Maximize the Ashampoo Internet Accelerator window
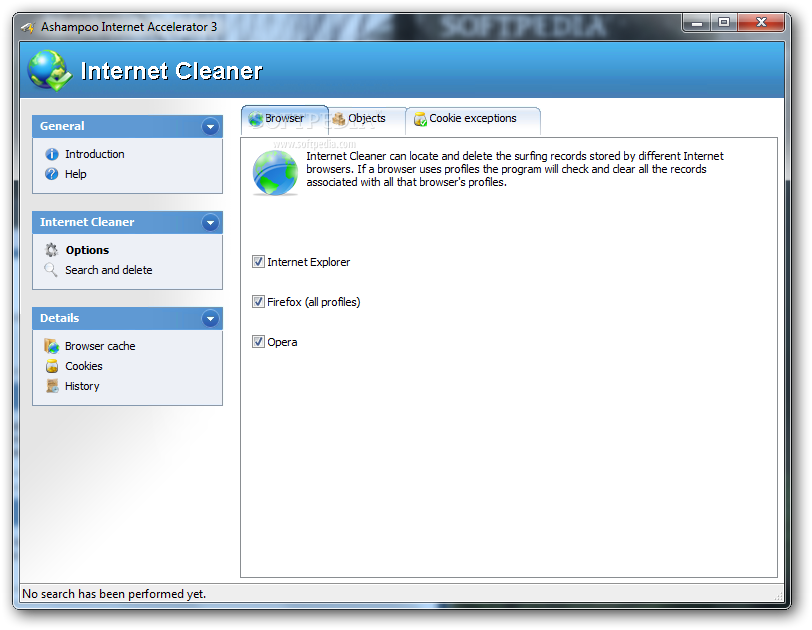 724,23
